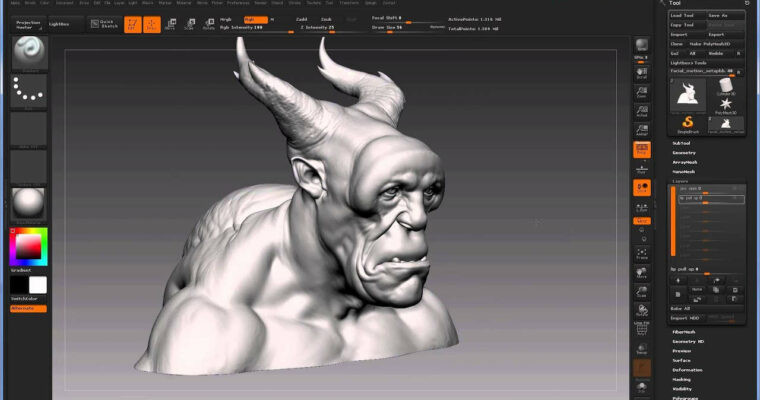The height and width of the screenshot is (400, 760).
Task: Select the black secondary color swatch
Action: tap(19, 285)
